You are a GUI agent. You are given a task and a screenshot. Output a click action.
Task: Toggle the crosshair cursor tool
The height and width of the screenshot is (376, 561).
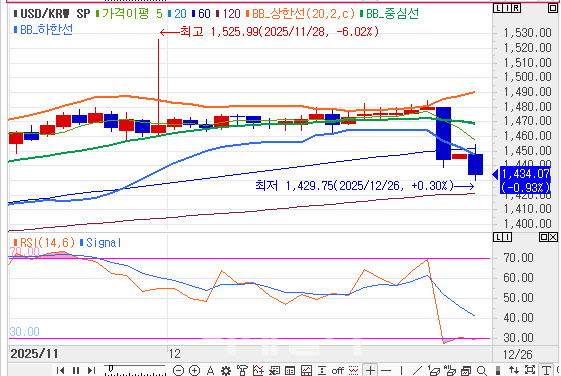pyautogui.click(x=370, y=371)
